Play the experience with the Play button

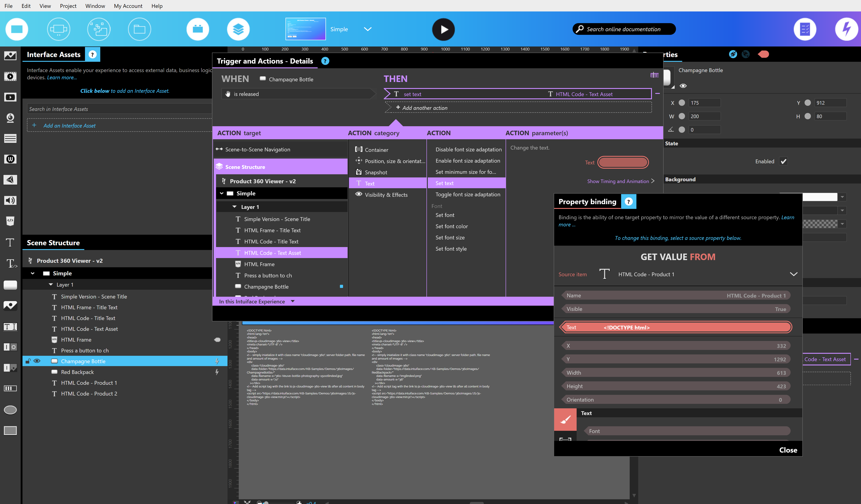[x=443, y=29]
